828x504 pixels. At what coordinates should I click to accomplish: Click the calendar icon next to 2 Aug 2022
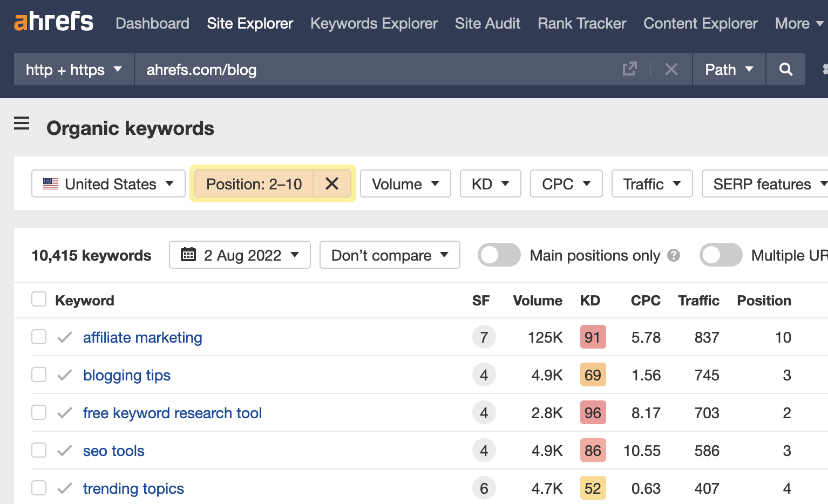pos(188,255)
